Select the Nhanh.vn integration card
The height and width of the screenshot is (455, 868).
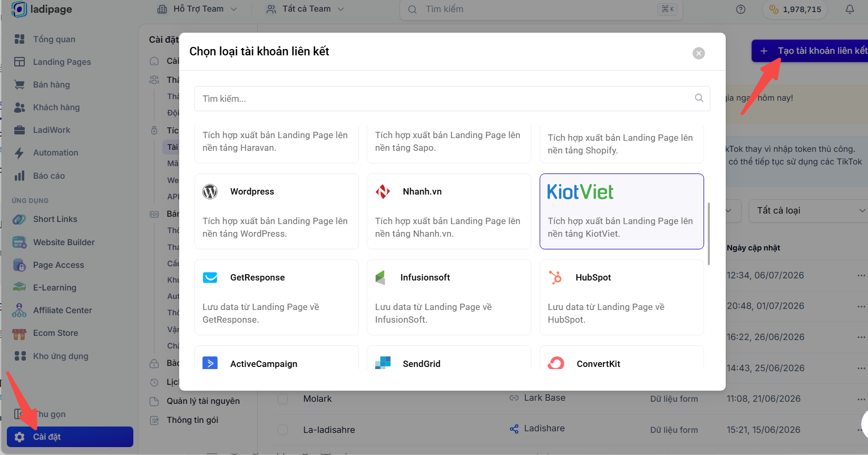pyautogui.click(x=449, y=211)
